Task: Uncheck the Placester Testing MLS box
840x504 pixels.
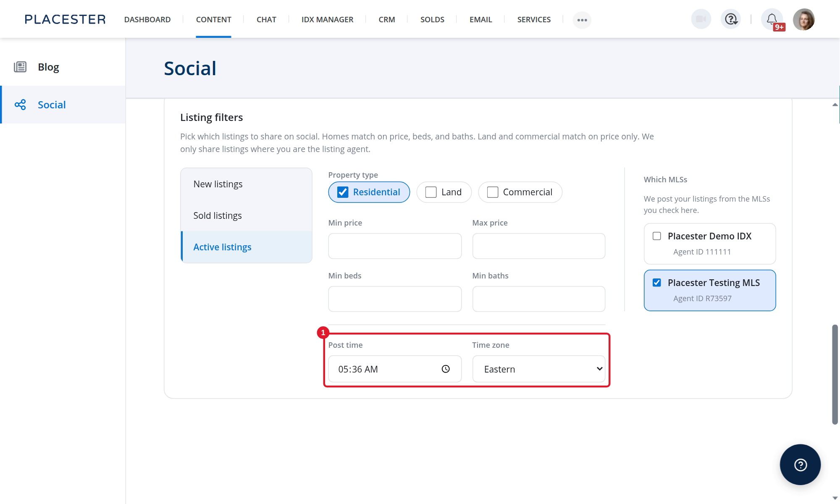Action: coord(657,283)
